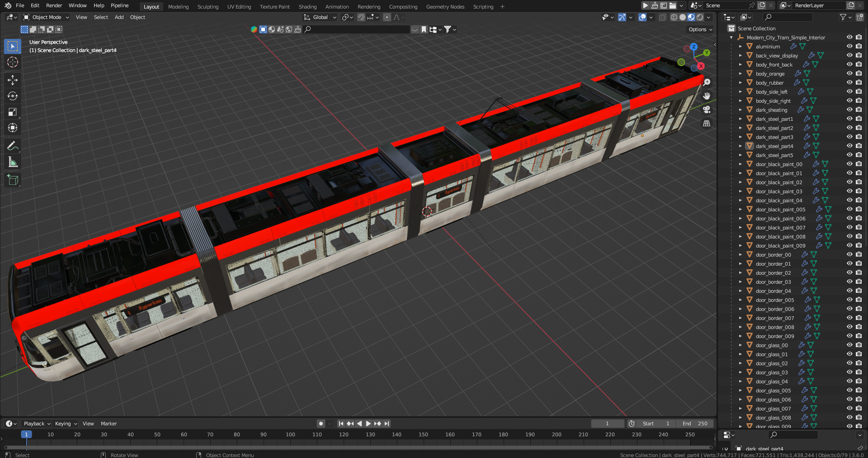Expand the door_black_paint_00 row
The width and height of the screenshot is (868, 458).
click(x=740, y=164)
